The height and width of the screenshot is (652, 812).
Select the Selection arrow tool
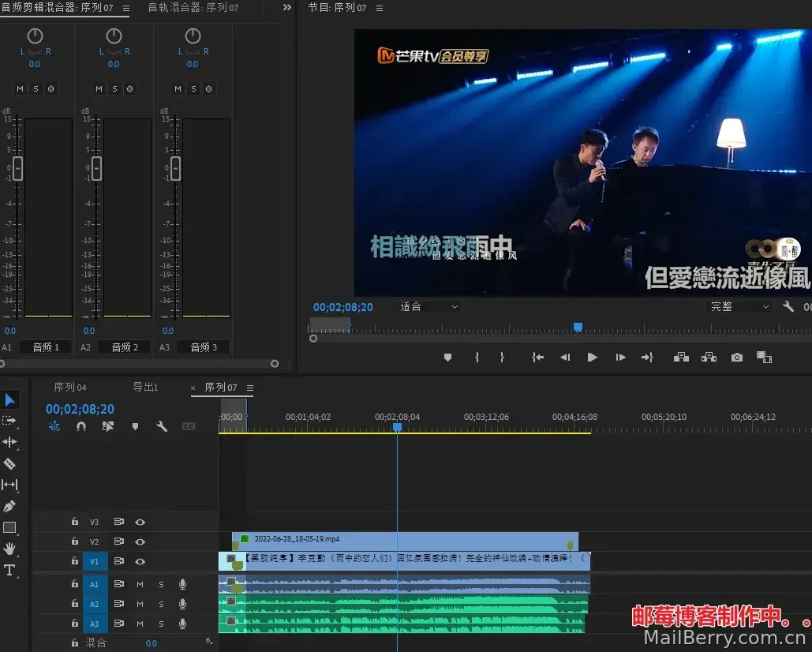[9, 399]
